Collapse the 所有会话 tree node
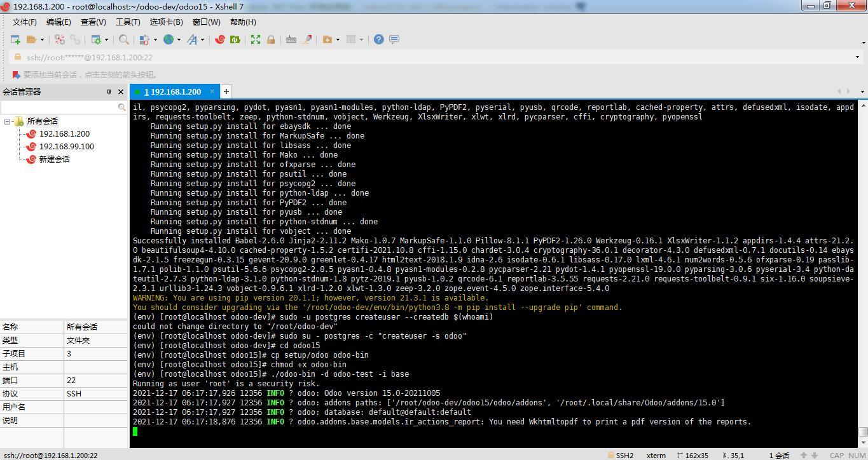The height and width of the screenshot is (460, 868). [x=8, y=121]
